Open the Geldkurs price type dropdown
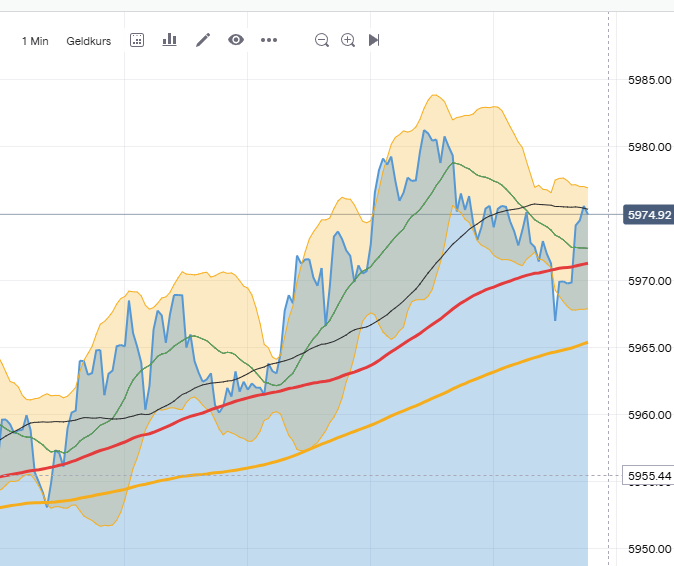The image size is (674, 566). coord(89,41)
